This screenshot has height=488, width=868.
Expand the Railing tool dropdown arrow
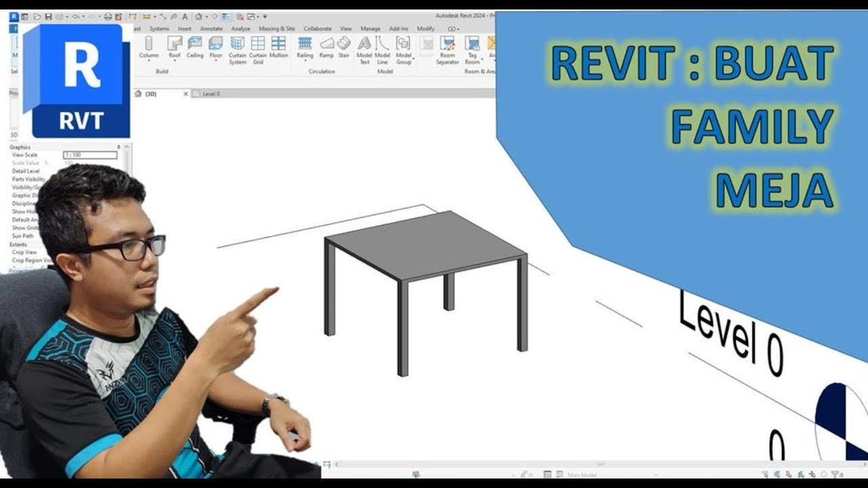305,61
